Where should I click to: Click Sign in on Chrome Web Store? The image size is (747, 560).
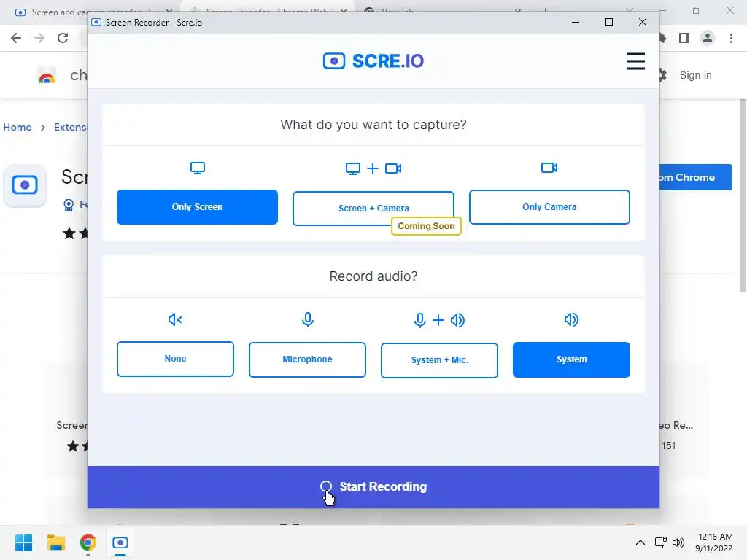(x=695, y=75)
